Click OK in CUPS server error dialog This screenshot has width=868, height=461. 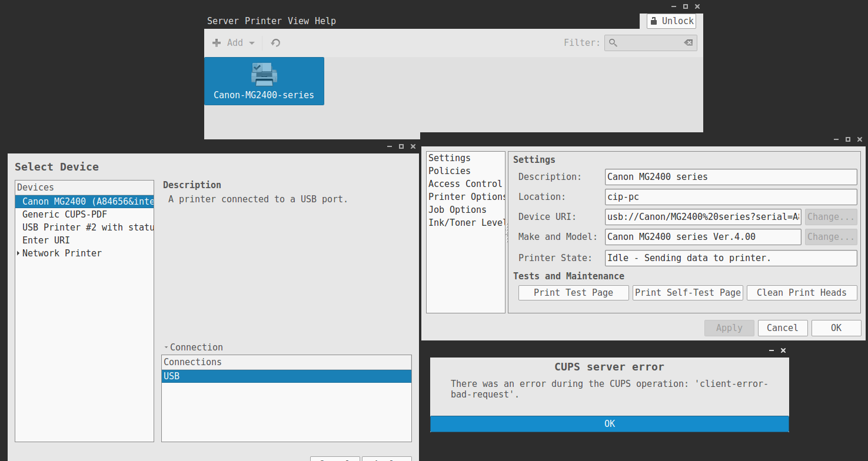point(610,423)
